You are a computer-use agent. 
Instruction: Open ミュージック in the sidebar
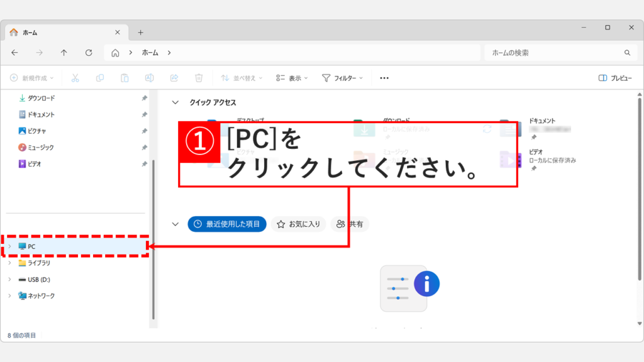36,147
